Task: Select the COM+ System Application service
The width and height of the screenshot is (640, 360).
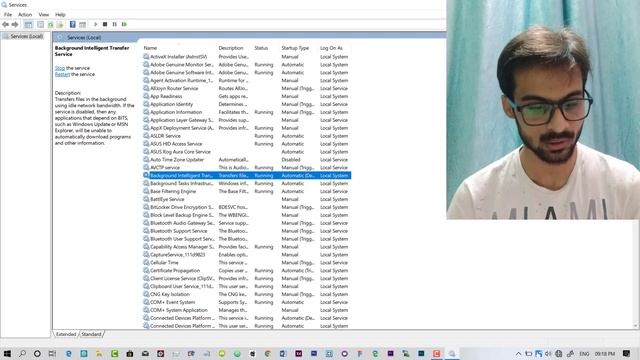Action: (247, 310)
